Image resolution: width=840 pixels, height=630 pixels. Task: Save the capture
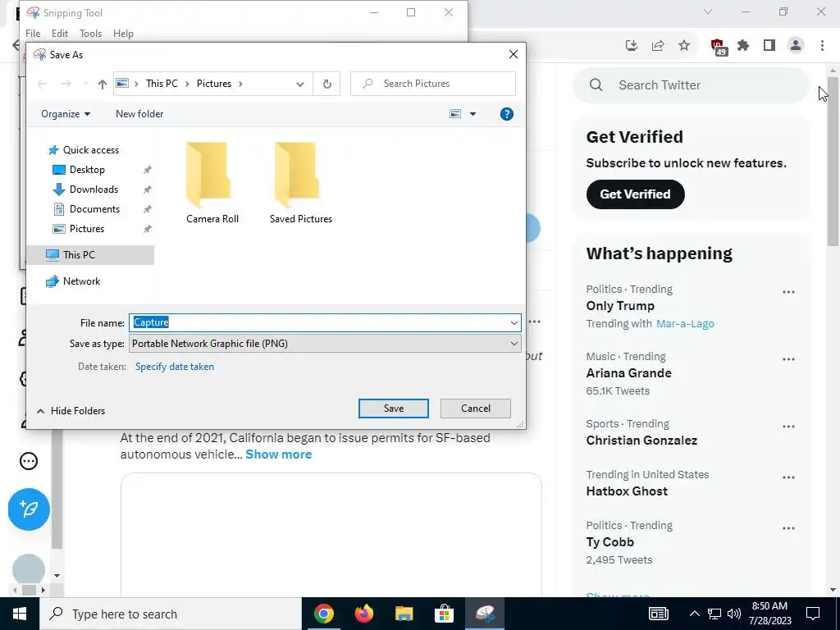tap(393, 409)
